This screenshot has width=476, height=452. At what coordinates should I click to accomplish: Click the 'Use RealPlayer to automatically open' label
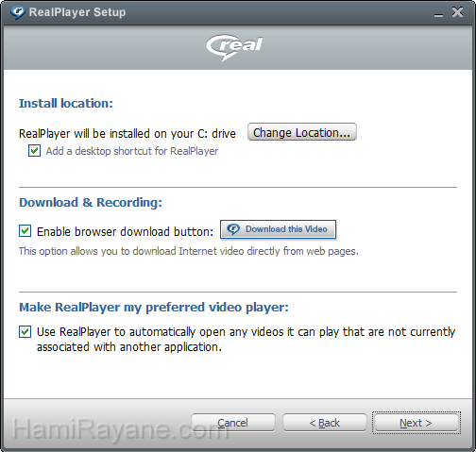coord(246,340)
